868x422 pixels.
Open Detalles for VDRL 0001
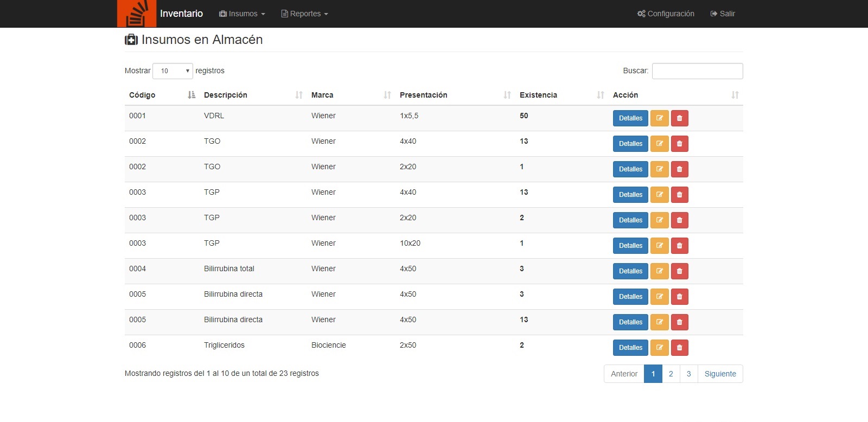(x=630, y=118)
